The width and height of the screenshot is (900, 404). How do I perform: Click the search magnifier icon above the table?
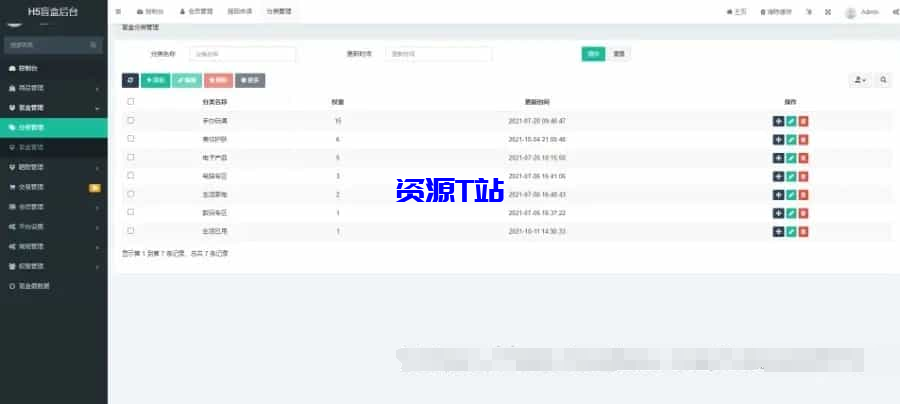click(884, 80)
